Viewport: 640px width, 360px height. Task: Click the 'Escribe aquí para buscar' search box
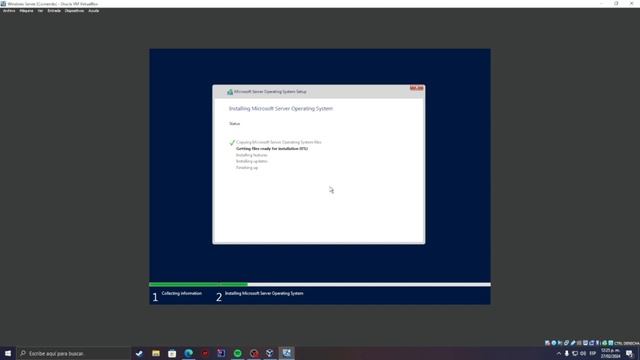tap(73, 353)
